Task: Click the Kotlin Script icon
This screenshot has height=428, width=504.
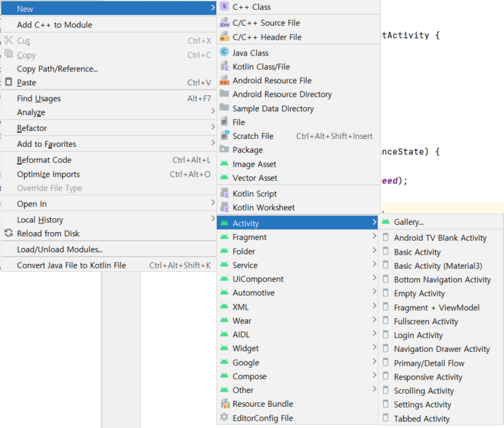Action: coord(224,193)
